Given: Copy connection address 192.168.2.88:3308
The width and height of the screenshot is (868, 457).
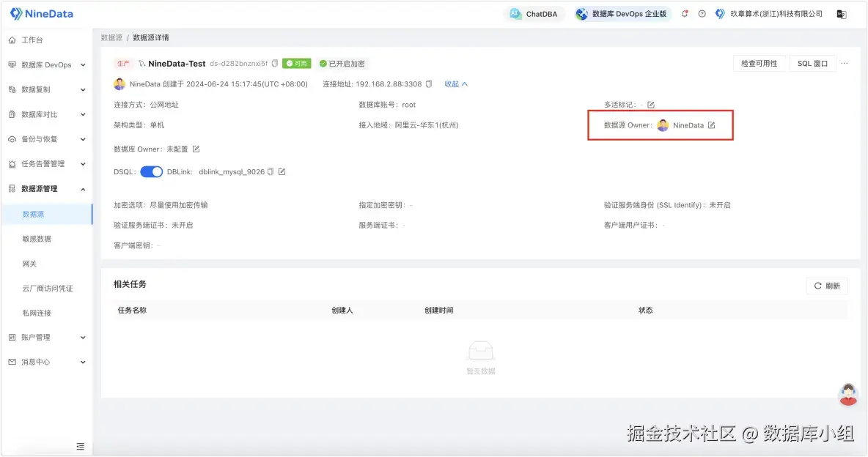Looking at the screenshot, I should click(x=427, y=84).
